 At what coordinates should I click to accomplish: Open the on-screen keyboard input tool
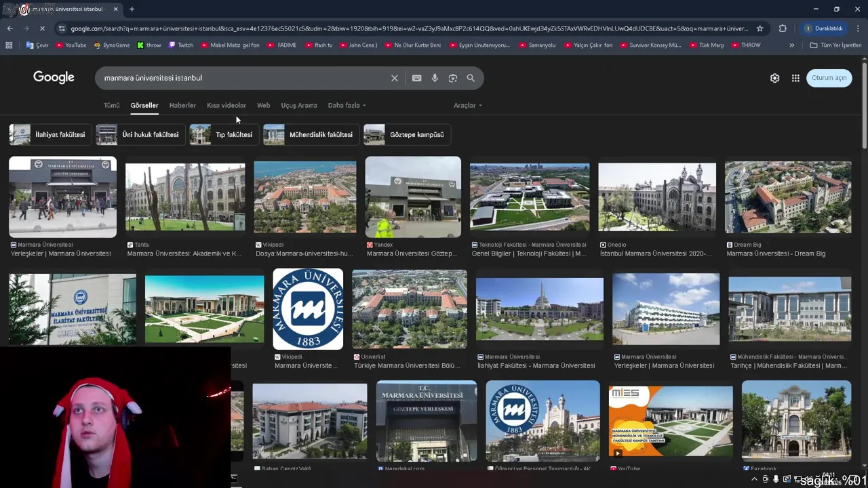[x=416, y=78]
